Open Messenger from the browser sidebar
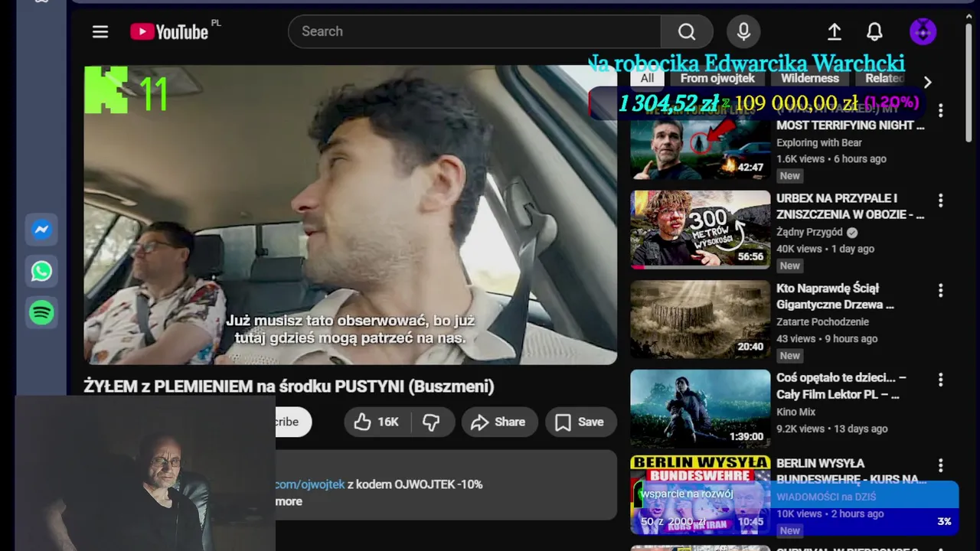The height and width of the screenshot is (551, 980). point(41,230)
